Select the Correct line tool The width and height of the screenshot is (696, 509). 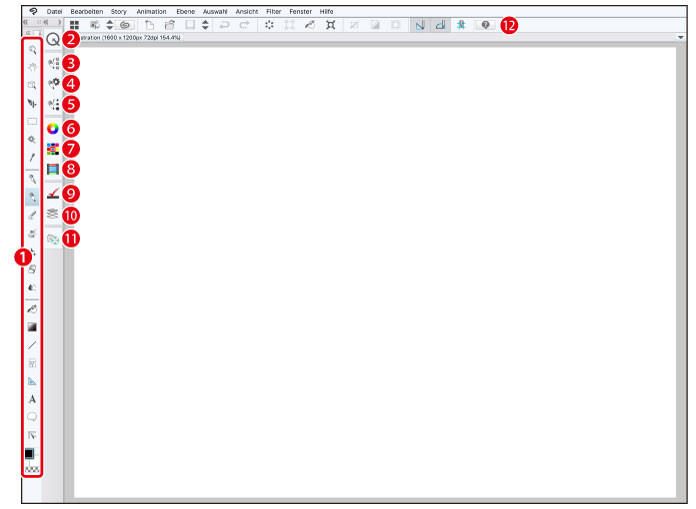coord(32,435)
